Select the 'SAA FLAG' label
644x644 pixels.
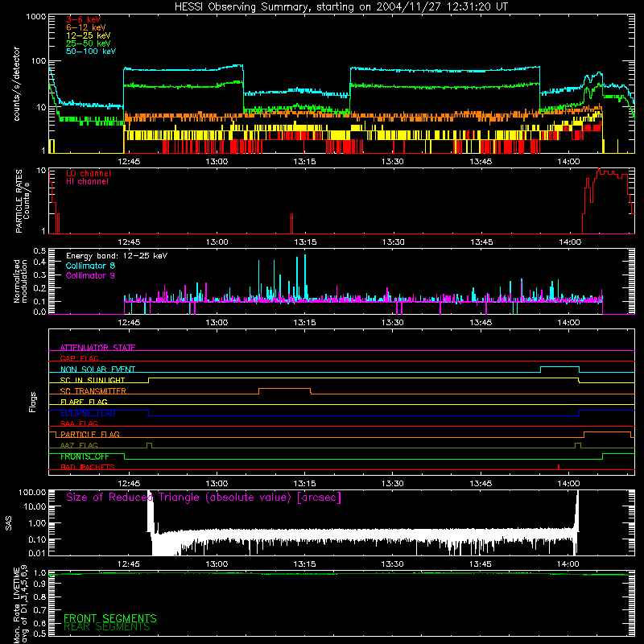79,423
